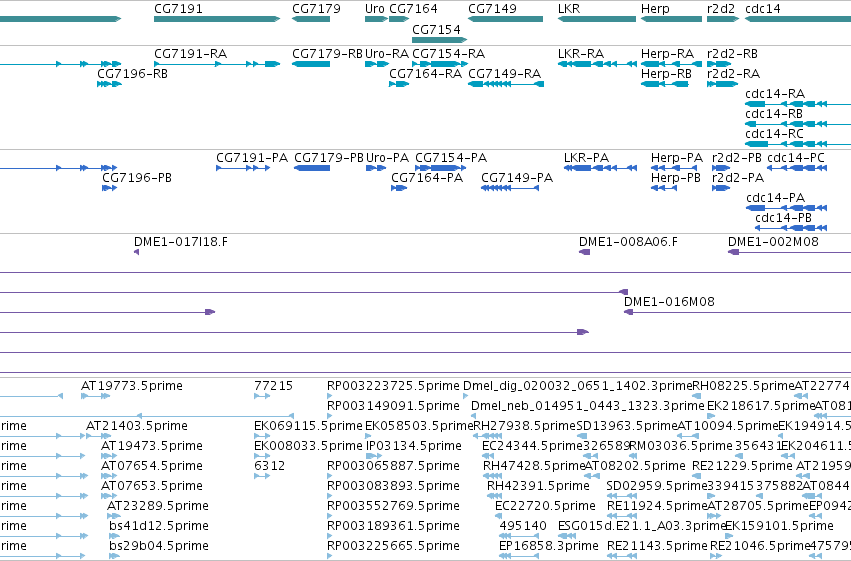Open the Herp-PA protein label
The height and width of the screenshot is (561, 851).
[677, 158]
